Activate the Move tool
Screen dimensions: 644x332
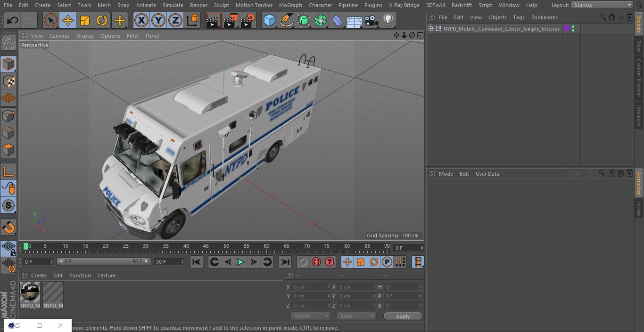[68, 20]
